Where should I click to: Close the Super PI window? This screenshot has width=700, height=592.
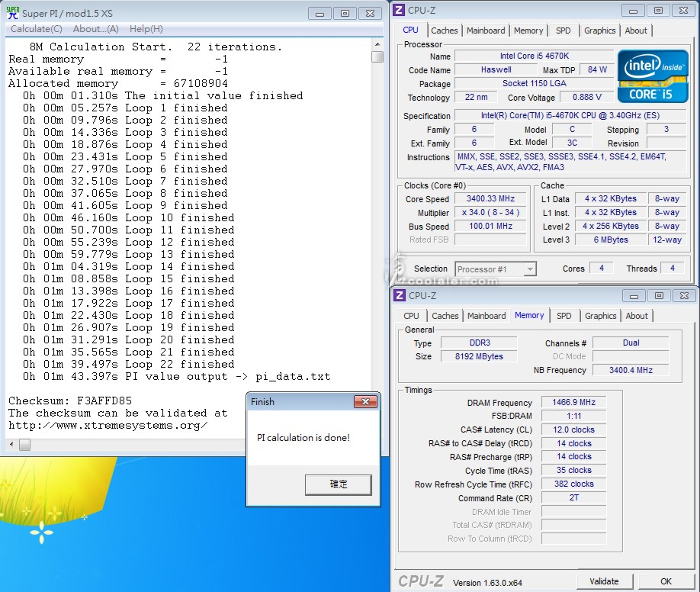point(370,14)
